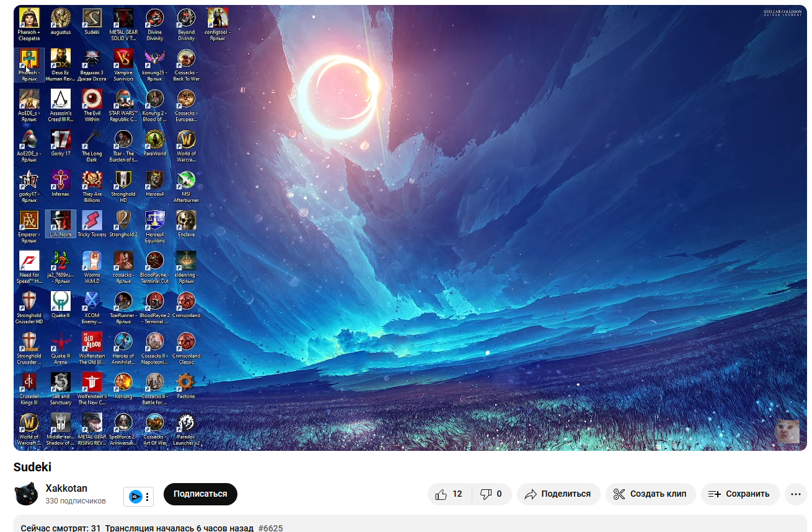This screenshot has width=812, height=532.
Task: Launch the eldenring shortcut icon
Action: [186, 267]
